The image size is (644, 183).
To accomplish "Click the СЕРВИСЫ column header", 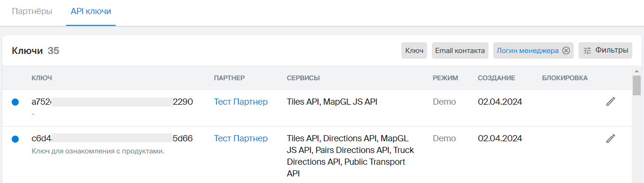I will [x=303, y=78].
